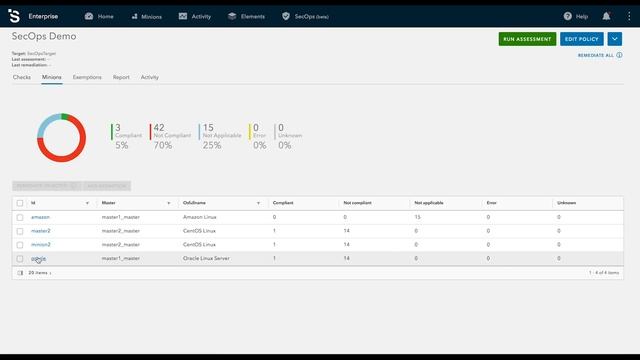Image resolution: width=640 pixels, height=360 pixels.
Task: Click the Edit Policy button
Action: tap(582, 39)
